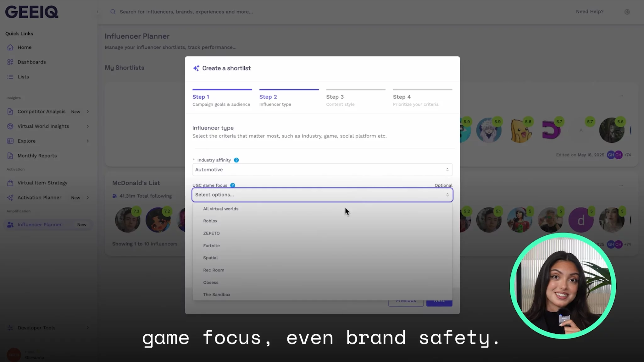Click the search magnifier icon
The height and width of the screenshot is (362, 644).
[113, 12]
